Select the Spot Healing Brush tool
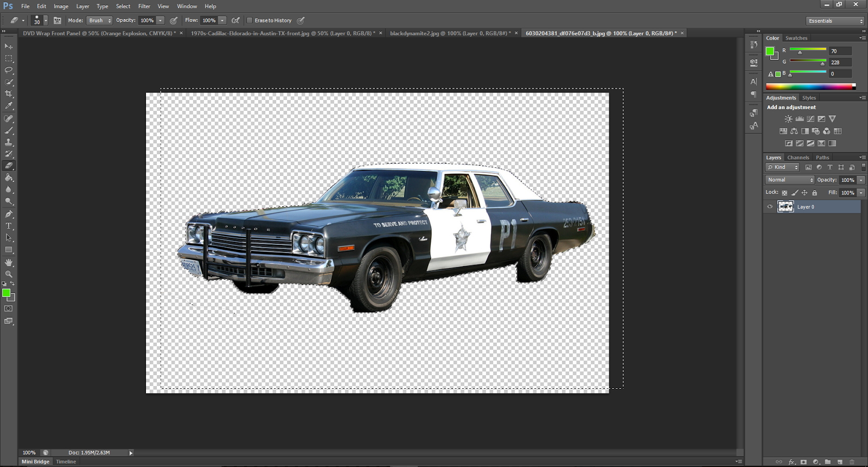868x467 pixels. (x=9, y=118)
